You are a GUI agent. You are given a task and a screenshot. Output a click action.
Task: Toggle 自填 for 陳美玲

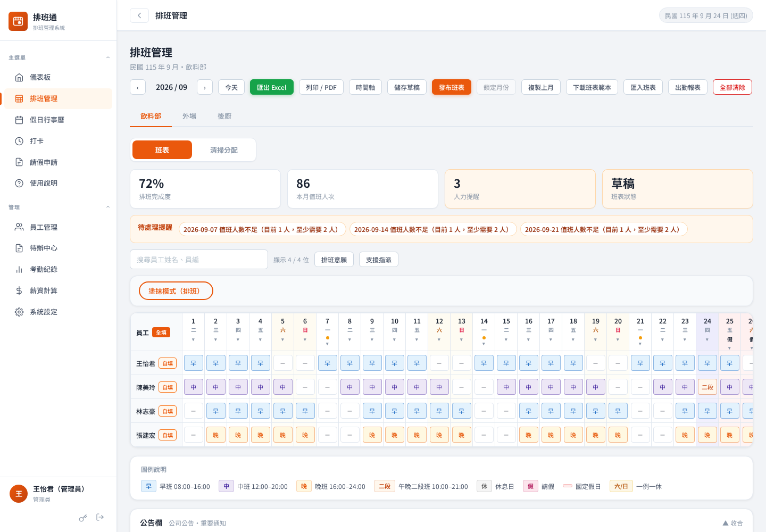tap(168, 387)
